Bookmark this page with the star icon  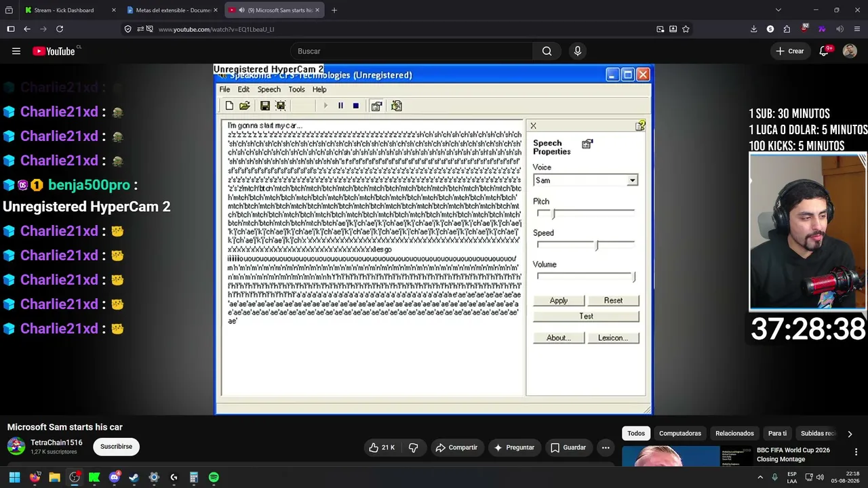tap(686, 29)
